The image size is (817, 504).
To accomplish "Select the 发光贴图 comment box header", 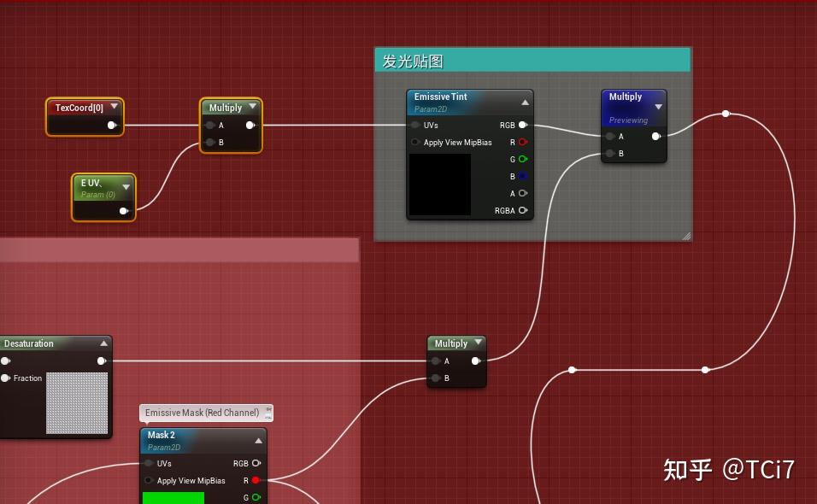I will 532,61.
